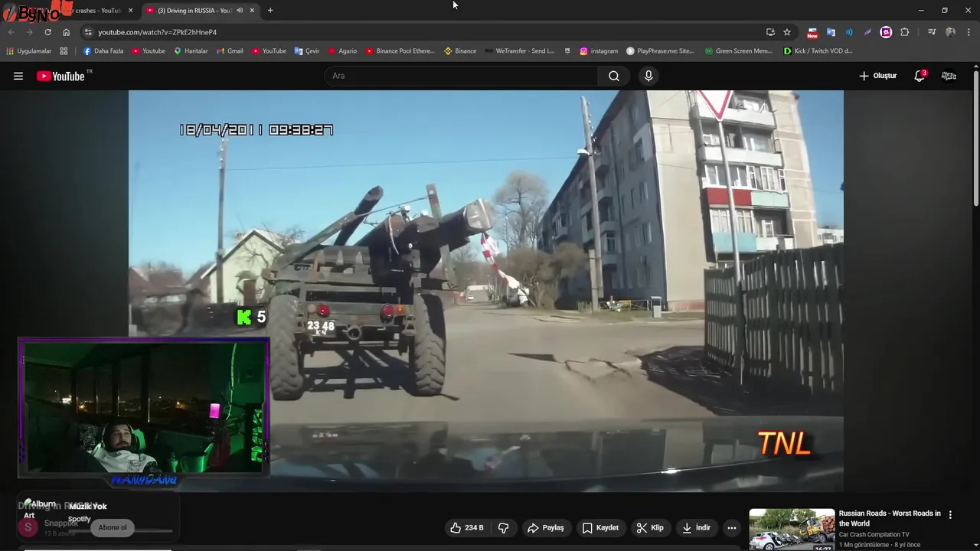Open Kick / Twitch VOD bookmark
The width and height of the screenshot is (980, 551).
818,51
